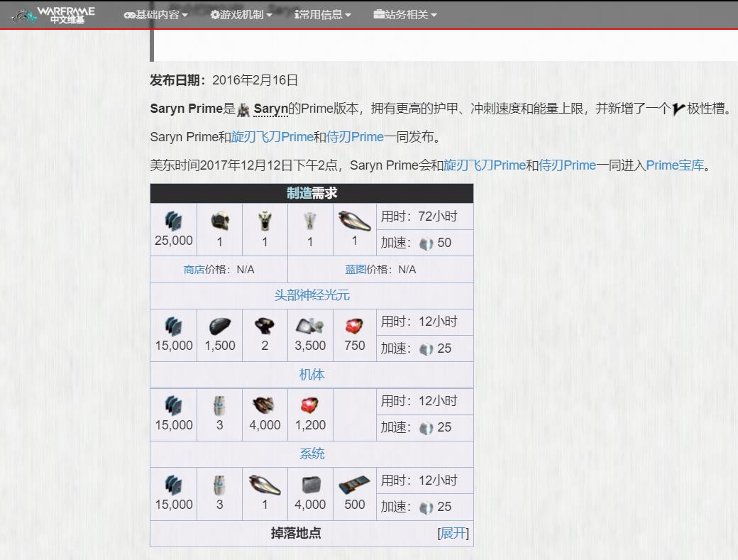Click the credits icon in the 系统 row
This screenshot has height=560, width=738.
pyautogui.click(x=173, y=485)
